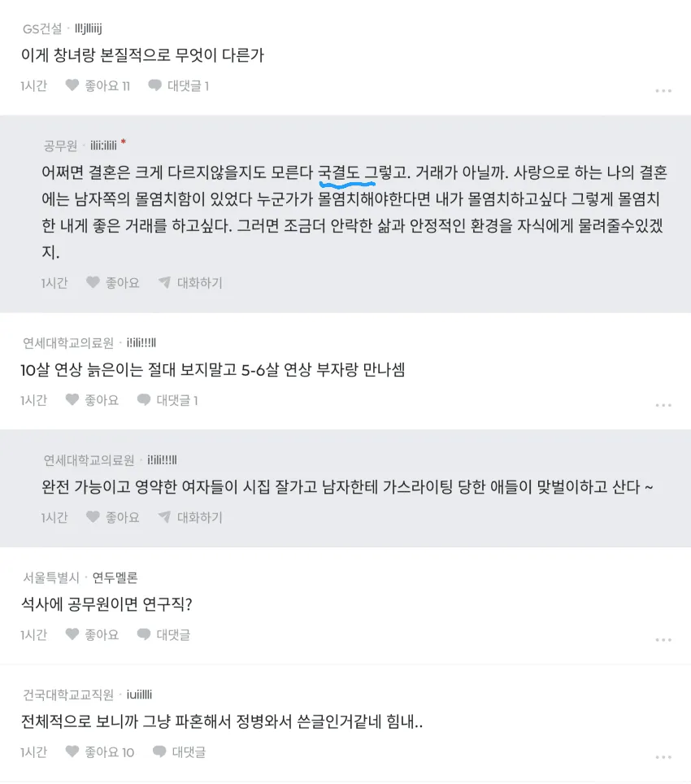Open the more options menu for GS건설 comment
The height and width of the screenshot is (784, 691).
(663, 90)
